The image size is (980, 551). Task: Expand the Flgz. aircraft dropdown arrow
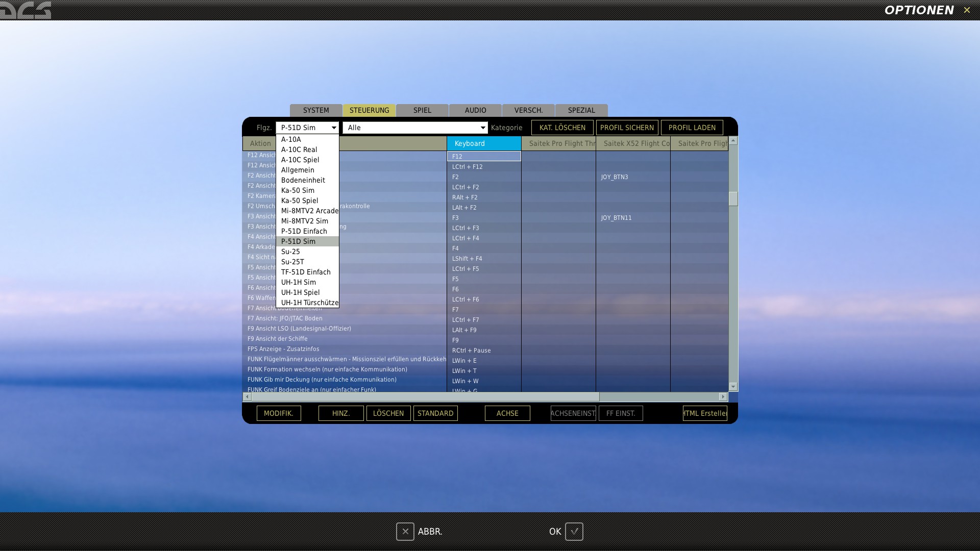point(334,128)
